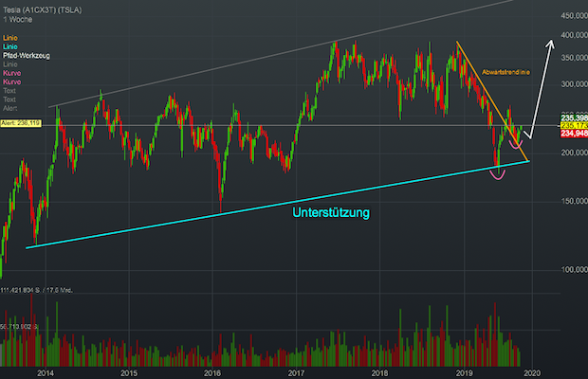Click the 2019 date axis label
This screenshot has width=588, height=379.
click(x=465, y=373)
